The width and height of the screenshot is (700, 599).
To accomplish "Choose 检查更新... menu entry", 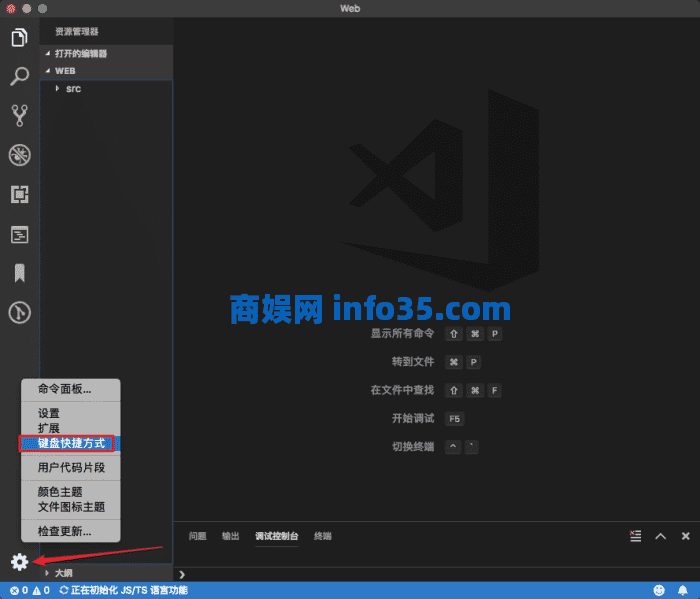I will click(71, 531).
